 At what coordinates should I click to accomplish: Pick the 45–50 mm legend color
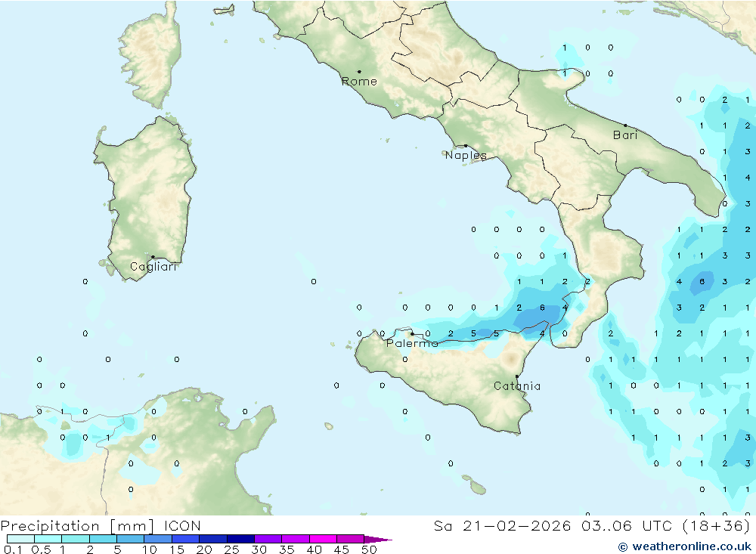coord(350,539)
